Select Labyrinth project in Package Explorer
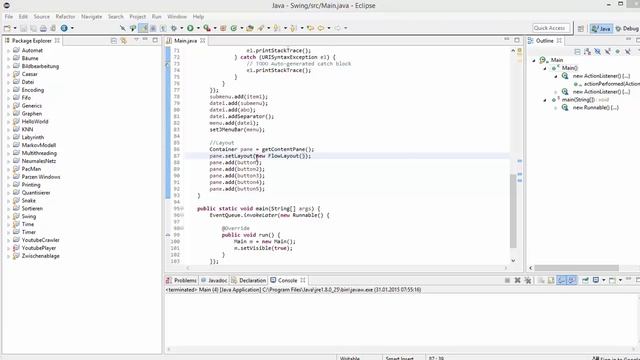The width and height of the screenshot is (640, 360). pos(33,138)
